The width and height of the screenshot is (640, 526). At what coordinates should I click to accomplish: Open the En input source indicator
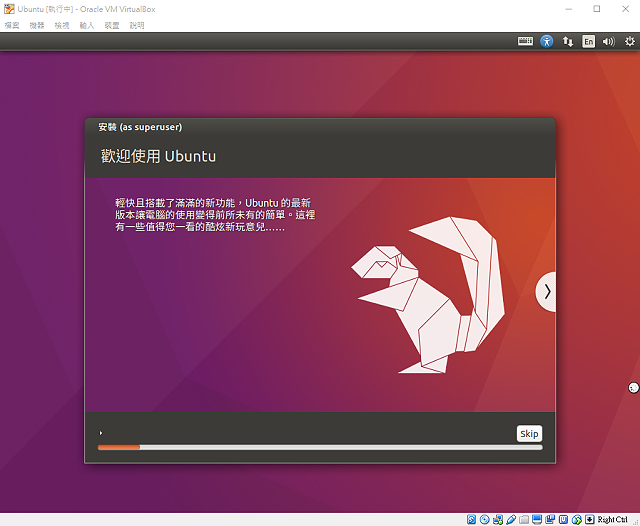click(588, 41)
